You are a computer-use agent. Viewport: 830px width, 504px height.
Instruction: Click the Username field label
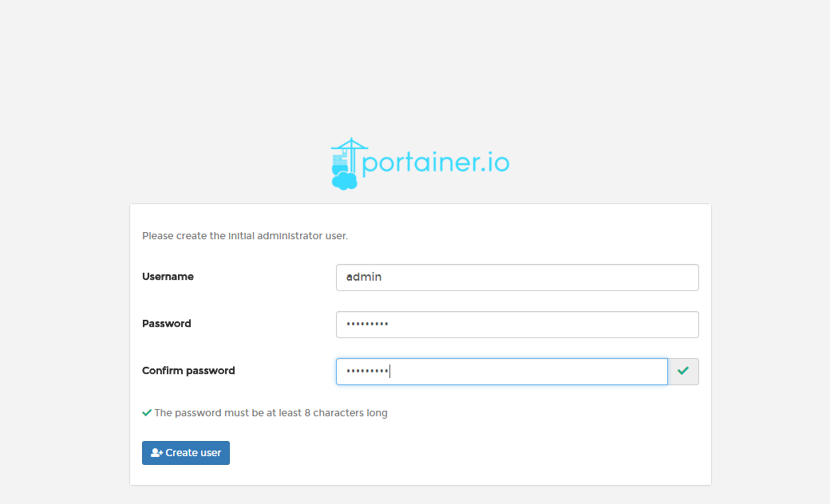click(168, 277)
